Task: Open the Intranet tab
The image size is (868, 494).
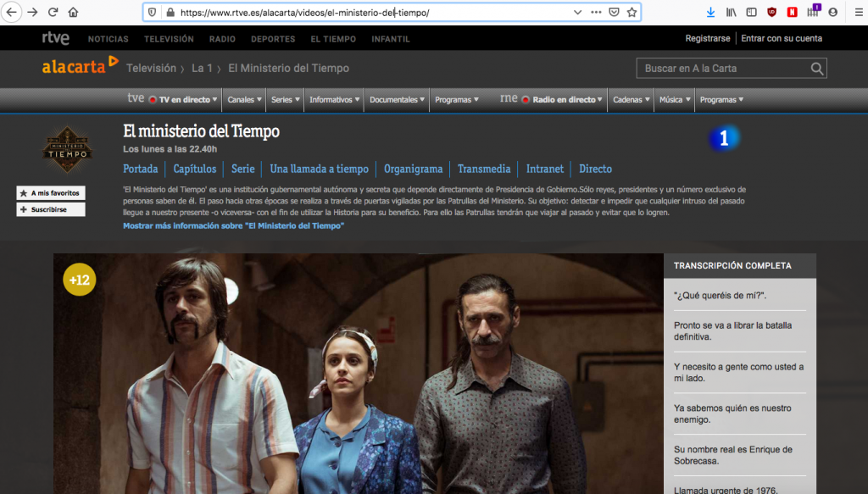Action: 545,169
